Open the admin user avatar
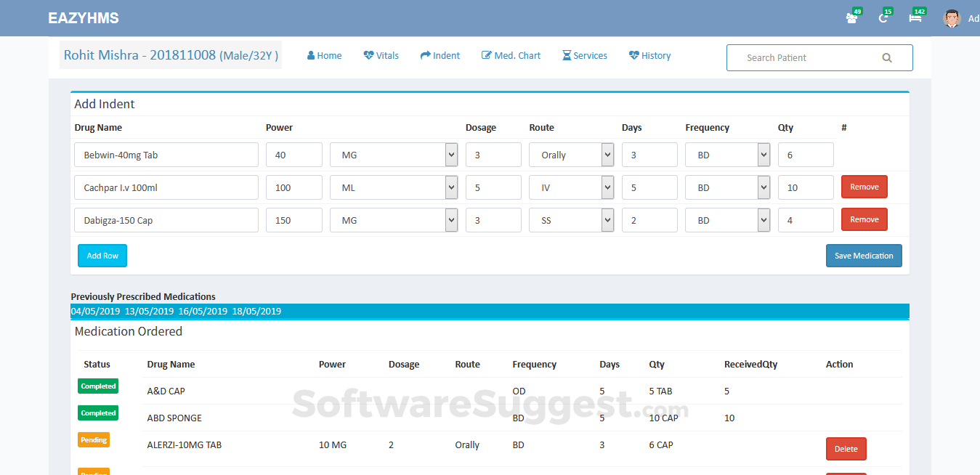Viewport: 980px width, 475px height. [x=951, y=18]
